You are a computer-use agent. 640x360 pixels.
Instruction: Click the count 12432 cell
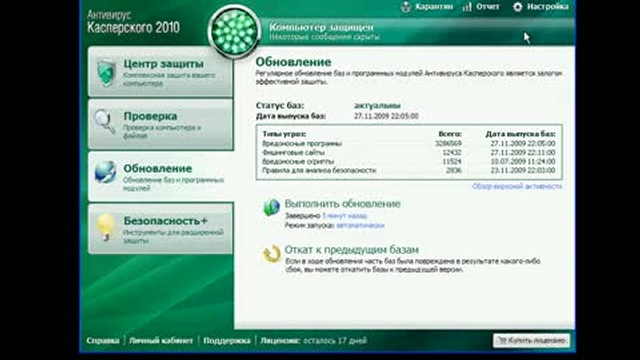click(x=452, y=153)
